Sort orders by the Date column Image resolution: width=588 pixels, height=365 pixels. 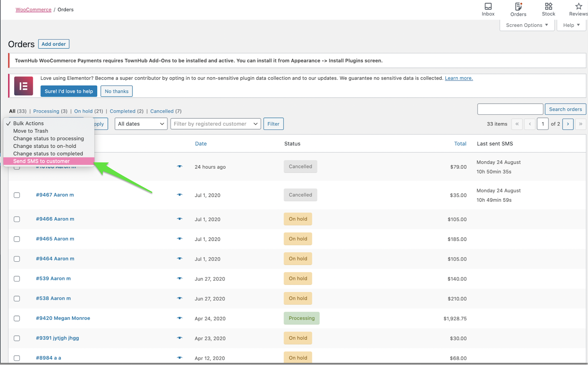[x=201, y=144]
